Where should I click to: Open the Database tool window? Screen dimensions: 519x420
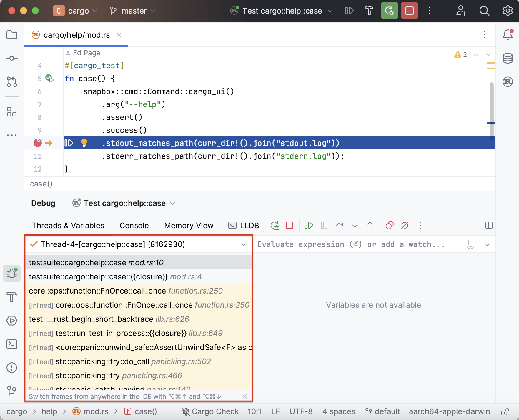pos(508,58)
